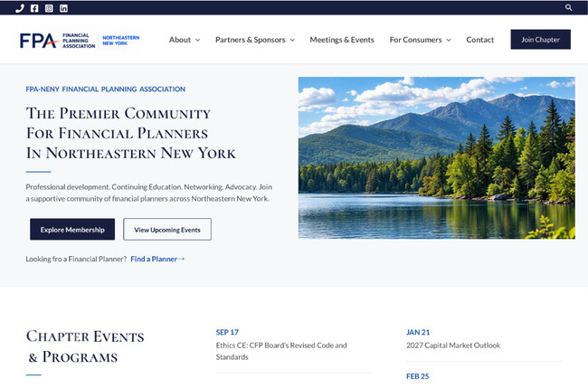Click the JAN 21 event date

click(418, 332)
